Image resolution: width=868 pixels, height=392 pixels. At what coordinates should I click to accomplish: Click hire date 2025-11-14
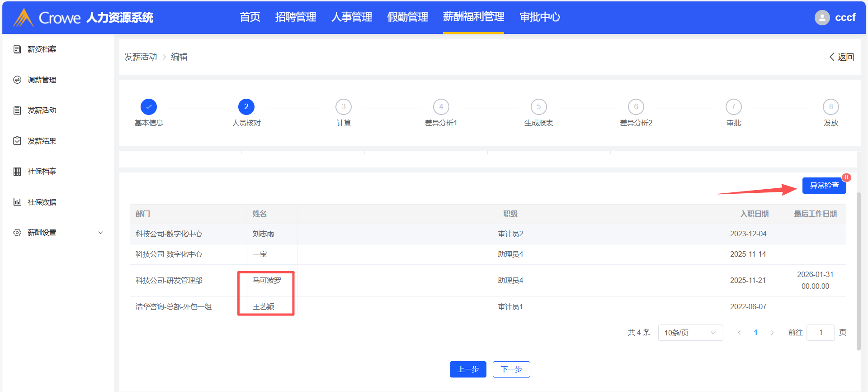pos(748,254)
